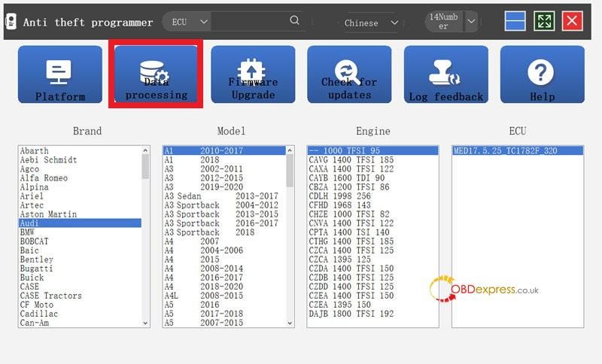
Task: Select engine CAVG 1400 TFSI 185
Action: [x=372, y=159]
